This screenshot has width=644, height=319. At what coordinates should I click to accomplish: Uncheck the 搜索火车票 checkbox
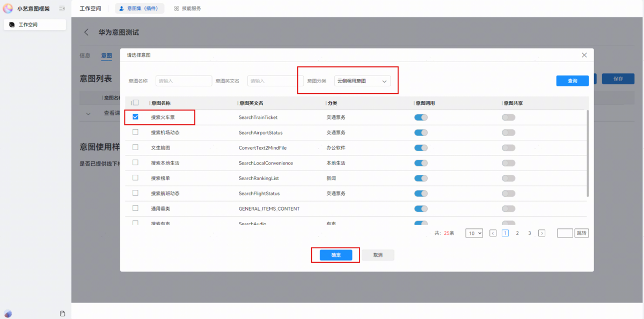click(x=135, y=117)
